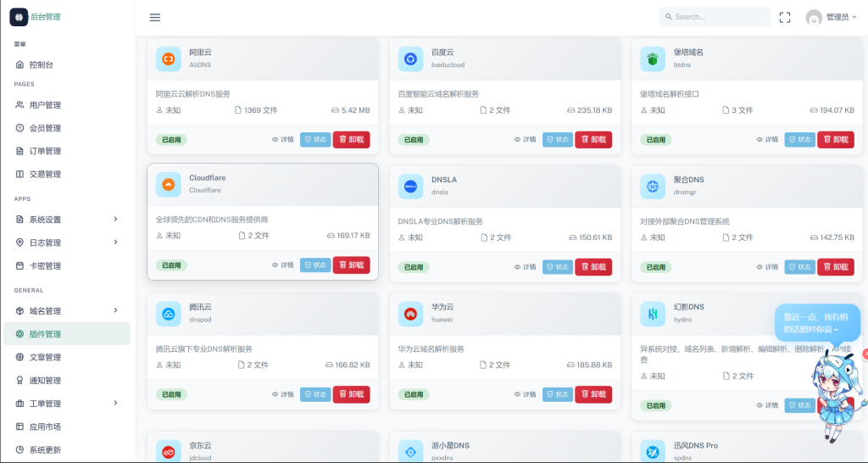Go to 控制台 in the sidebar

pyautogui.click(x=41, y=64)
